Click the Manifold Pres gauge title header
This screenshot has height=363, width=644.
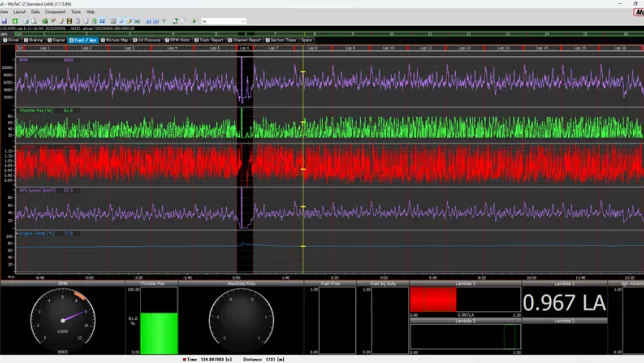point(241,283)
